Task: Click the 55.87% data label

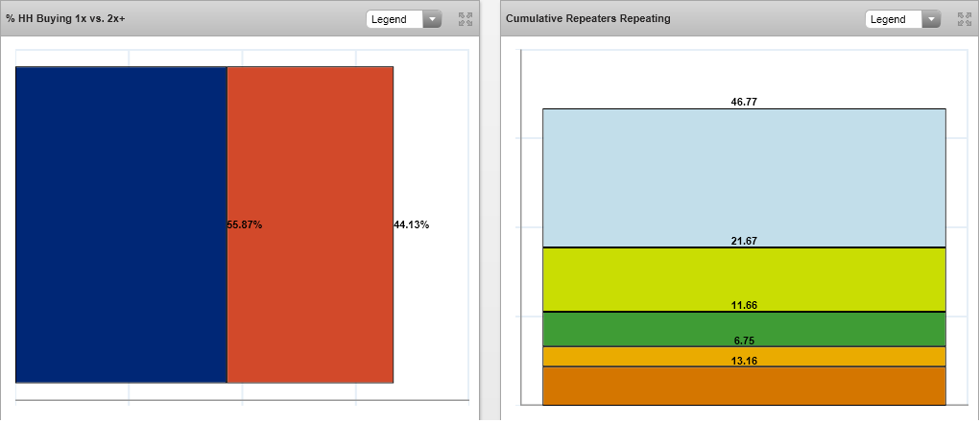Action: [245, 224]
